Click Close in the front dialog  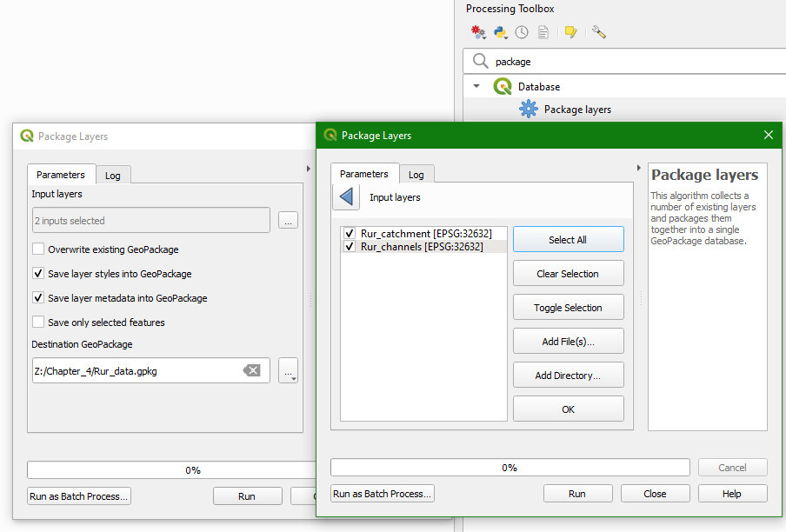tap(656, 494)
